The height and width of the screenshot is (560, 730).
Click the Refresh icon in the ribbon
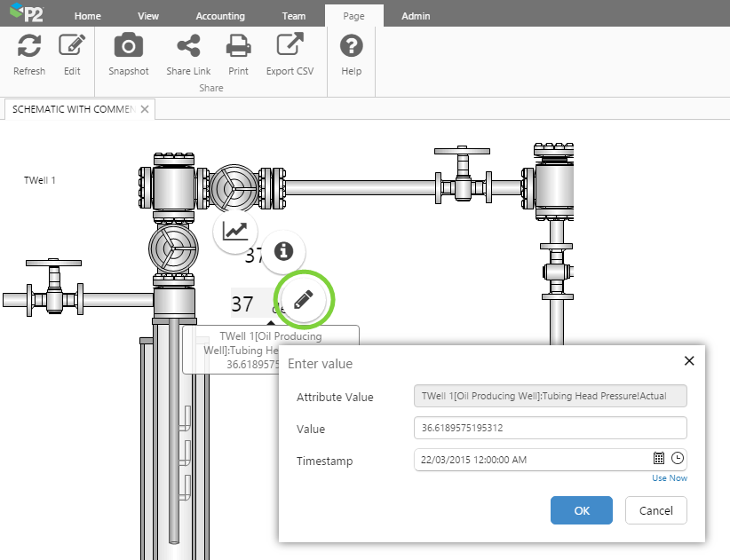[x=29, y=46]
